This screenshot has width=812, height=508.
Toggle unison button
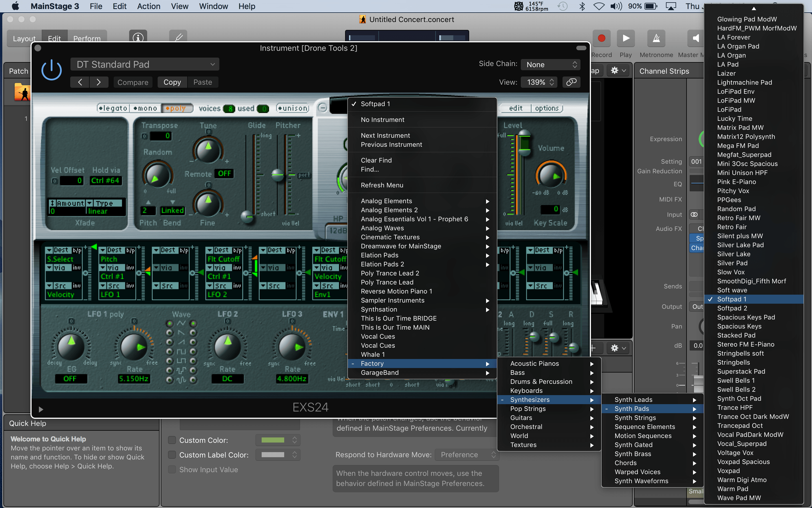pos(293,108)
